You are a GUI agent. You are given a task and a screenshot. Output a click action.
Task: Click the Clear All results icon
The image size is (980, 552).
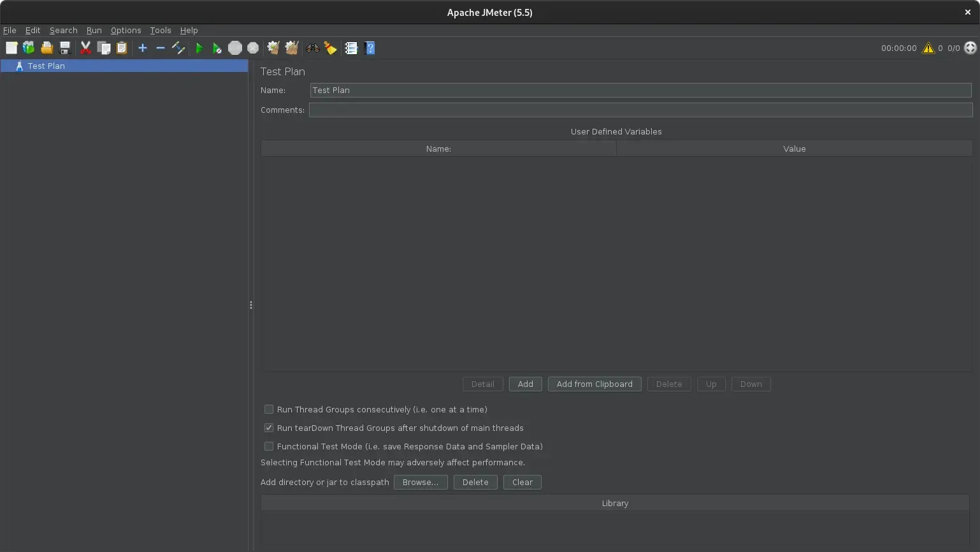(x=292, y=48)
